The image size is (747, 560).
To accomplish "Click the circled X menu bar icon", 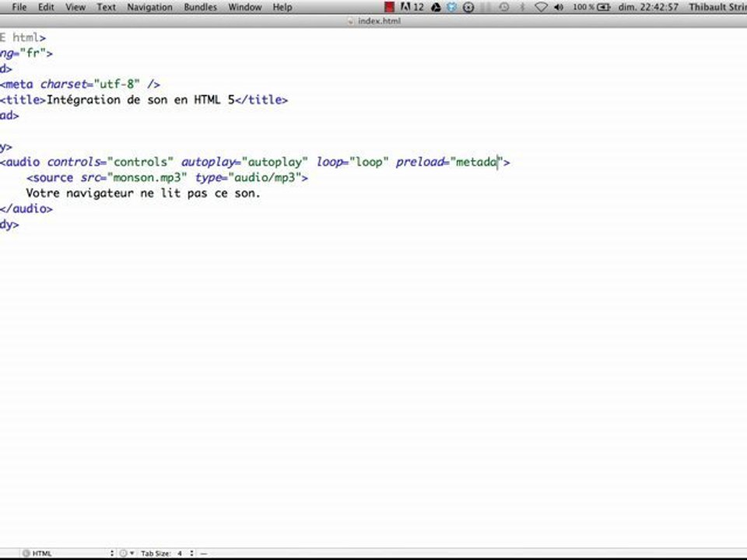I will click(x=468, y=7).
